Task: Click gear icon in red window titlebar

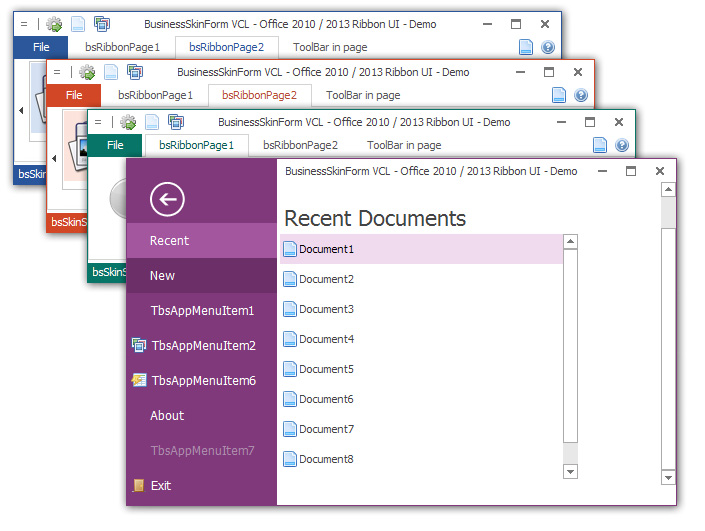Action: coord(87,72)
